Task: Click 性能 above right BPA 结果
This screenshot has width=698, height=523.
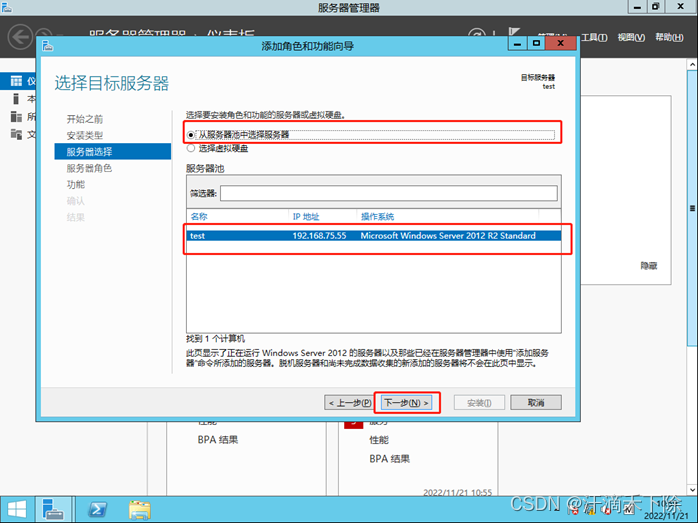Action: pos(379,440)
